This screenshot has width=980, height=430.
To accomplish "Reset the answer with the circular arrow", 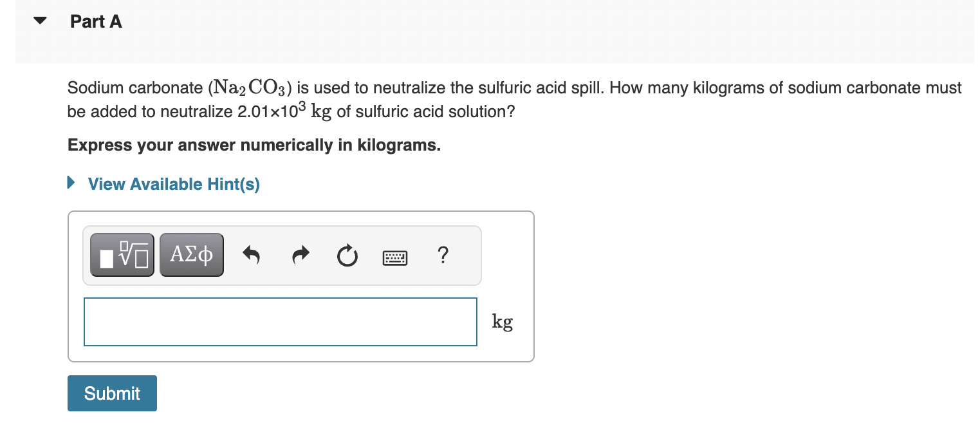I will 347,256.
